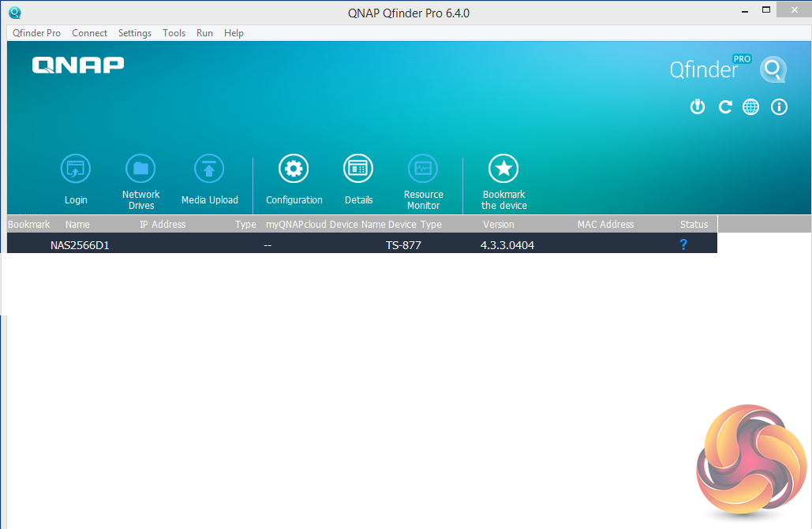Click the power icon in header
812x529 pixels.
(x=698, y=107)
